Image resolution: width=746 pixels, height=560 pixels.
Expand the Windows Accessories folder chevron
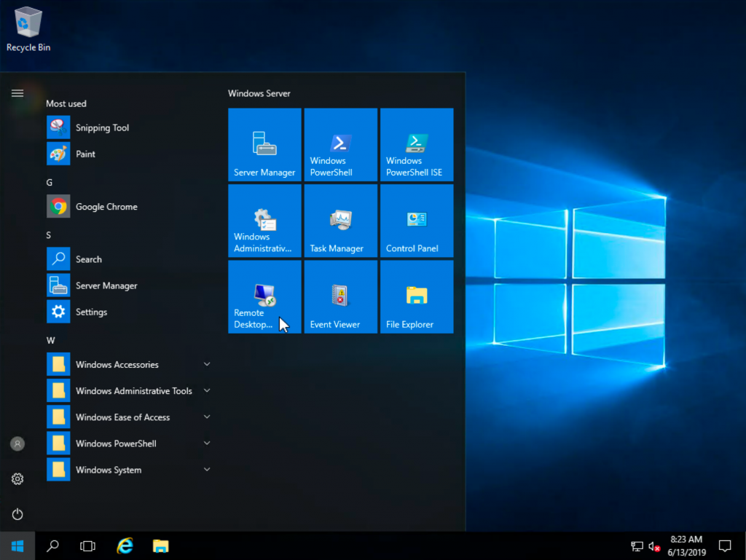[x=207, y=364]
